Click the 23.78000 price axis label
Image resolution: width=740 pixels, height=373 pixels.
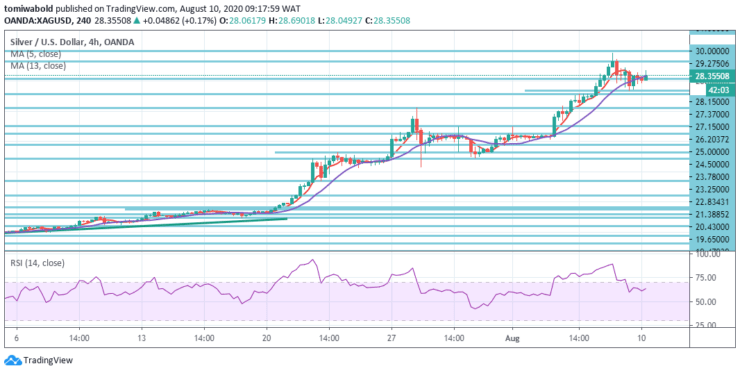(x=713, y=177)
